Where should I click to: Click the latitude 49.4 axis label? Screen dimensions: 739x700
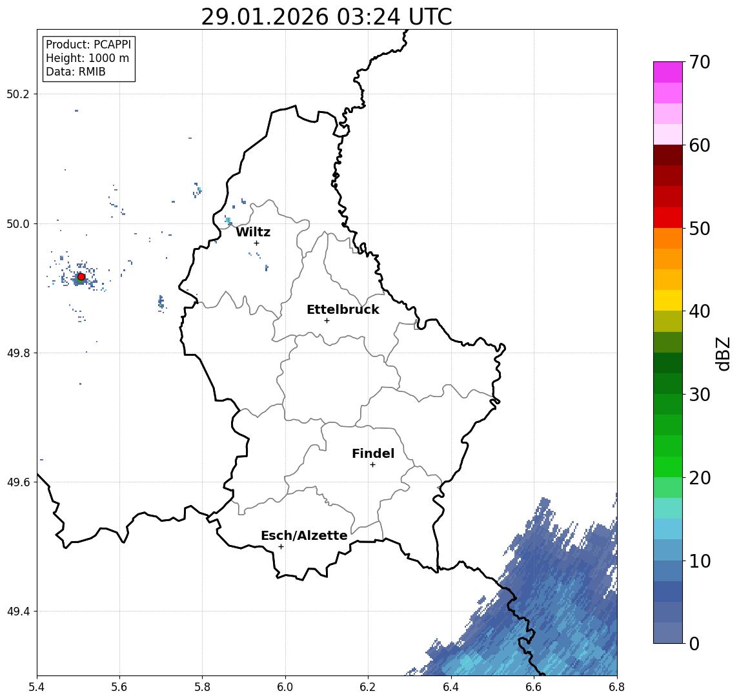pyautogui.click(x=18, y=612)
